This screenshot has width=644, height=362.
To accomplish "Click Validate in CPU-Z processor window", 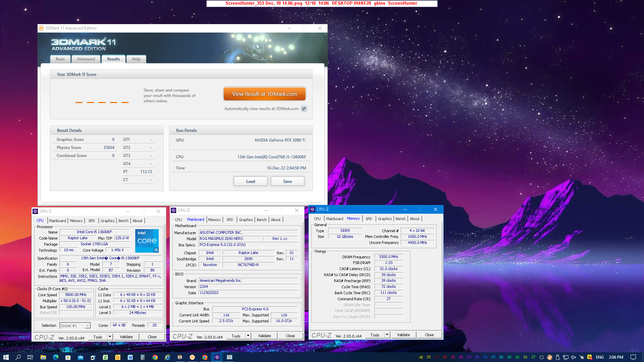I will pos(126,337).
